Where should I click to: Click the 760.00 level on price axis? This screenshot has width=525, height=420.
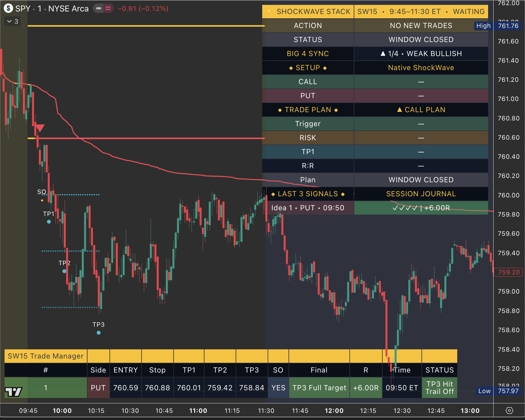coord(508,195)
